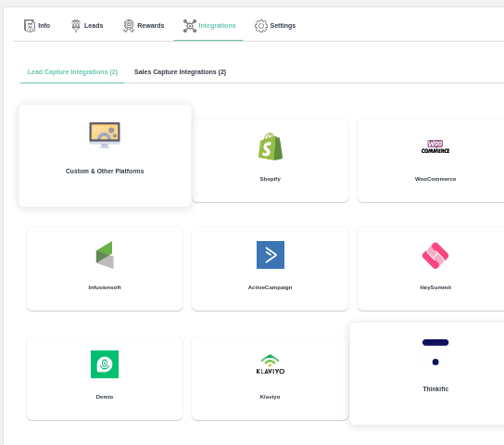
Task: Select Lead Capture Integrations tab
Action: (72, 72)
